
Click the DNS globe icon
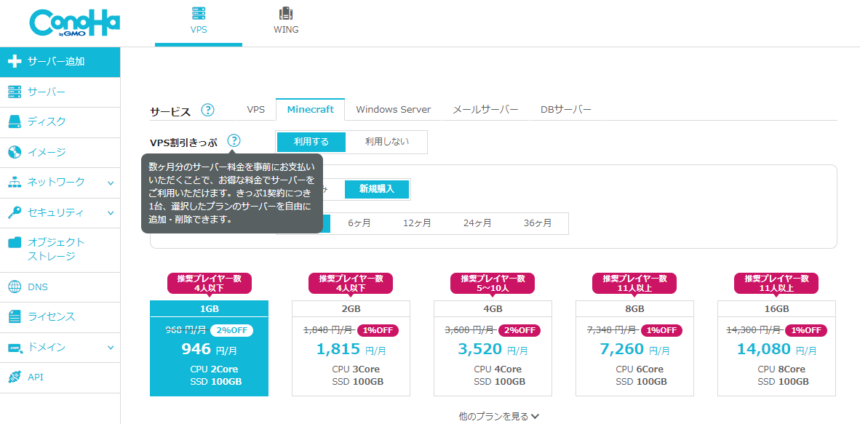click(15, 287)
